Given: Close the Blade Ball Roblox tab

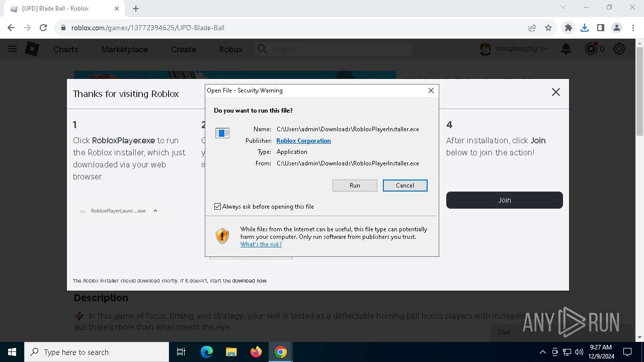Looking at the screenshot, I should pos(117,9).
